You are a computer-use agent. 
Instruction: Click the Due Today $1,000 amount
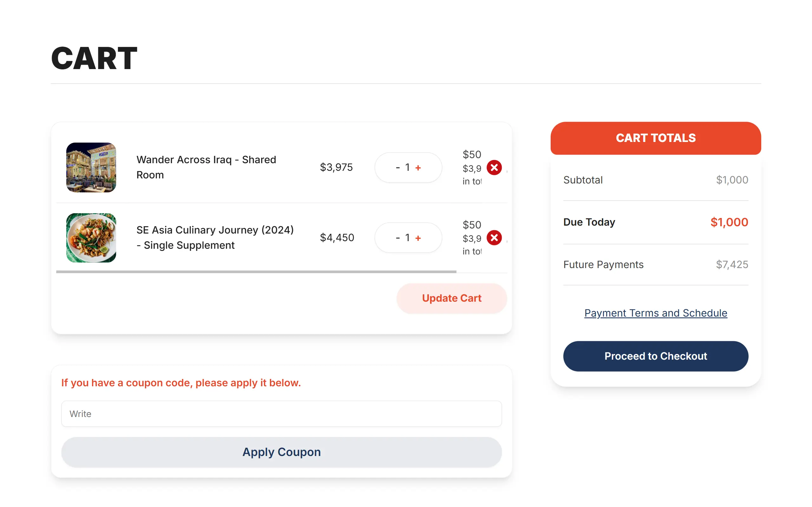click(729, 222)
